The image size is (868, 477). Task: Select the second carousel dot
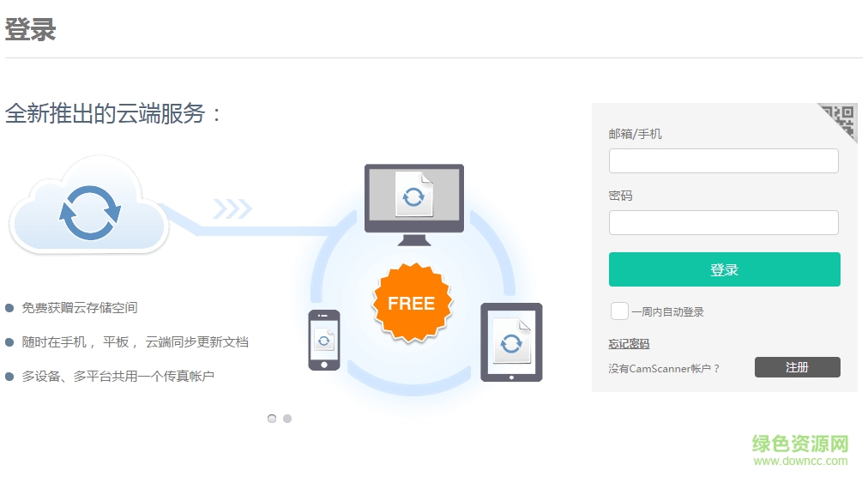click(x=287, y=419)
